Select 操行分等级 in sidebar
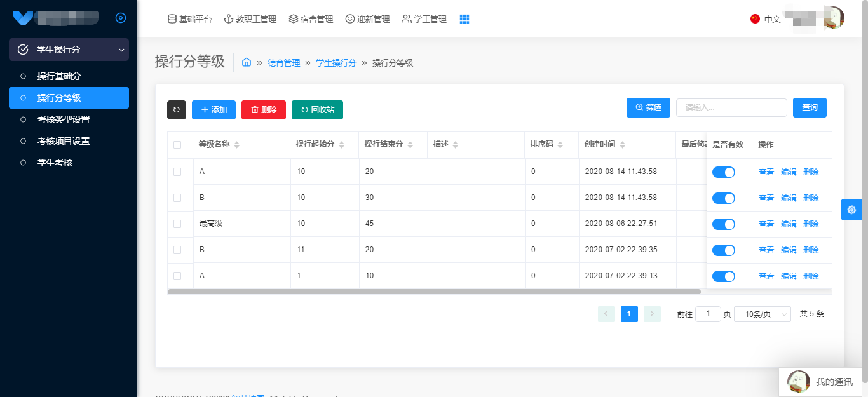 [69, 98]
